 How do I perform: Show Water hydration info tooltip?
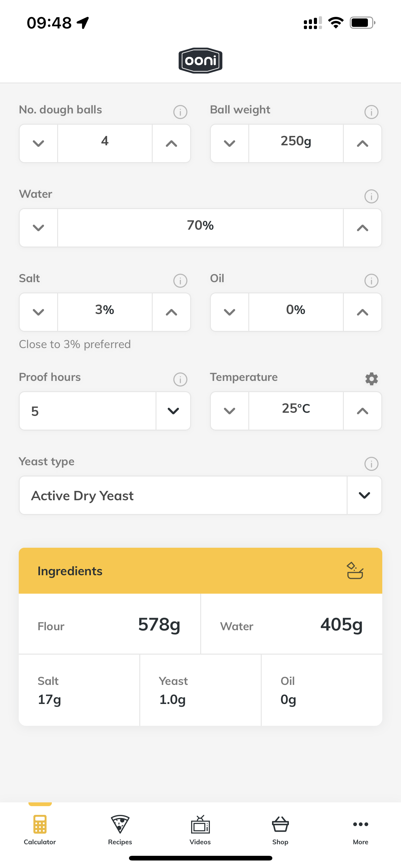[371, 196]
